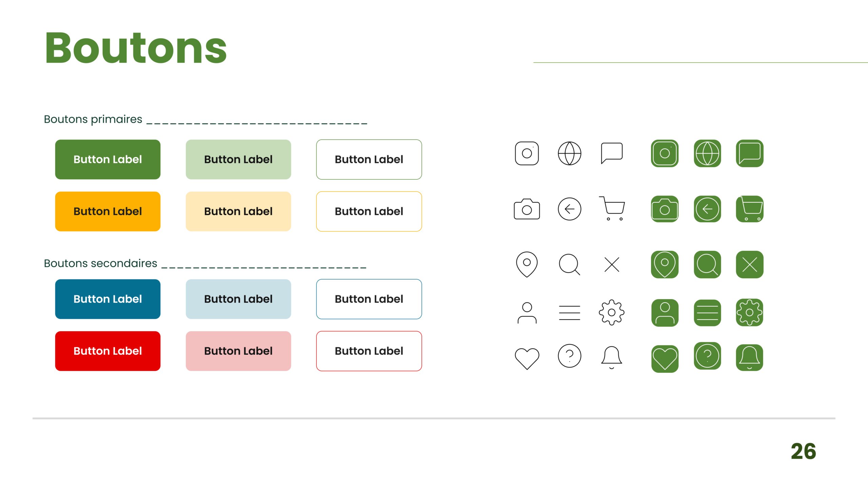Click the outlined Instagram icon
Image resolution: width=868 pixels, height=488 pixels.
coord(527,153)
